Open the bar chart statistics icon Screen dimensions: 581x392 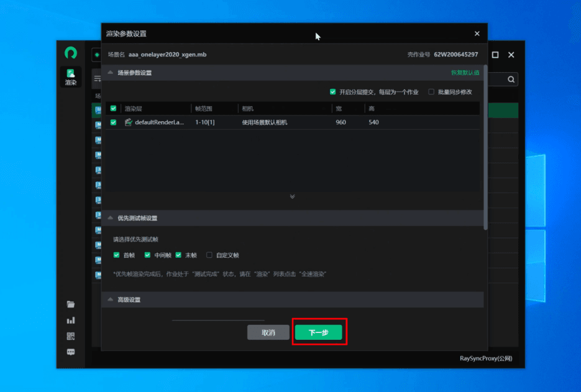71,321
